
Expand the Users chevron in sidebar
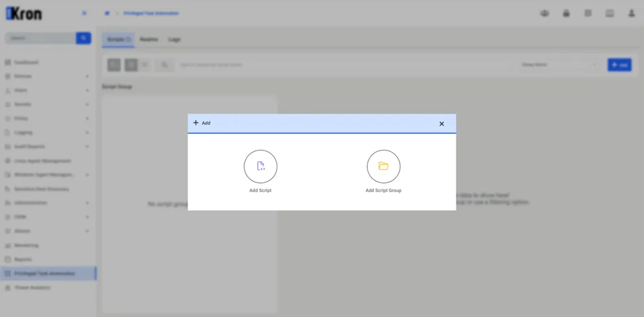point(87,90)
